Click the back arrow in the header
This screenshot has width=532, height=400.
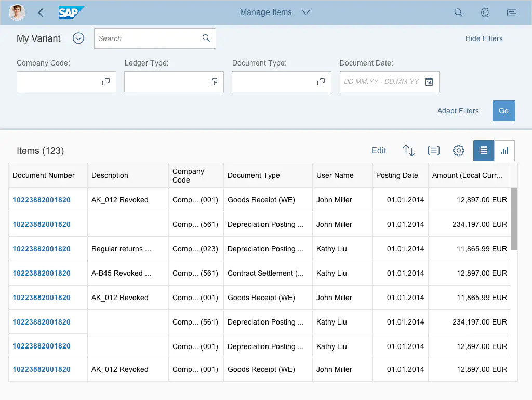pos(41,12)
